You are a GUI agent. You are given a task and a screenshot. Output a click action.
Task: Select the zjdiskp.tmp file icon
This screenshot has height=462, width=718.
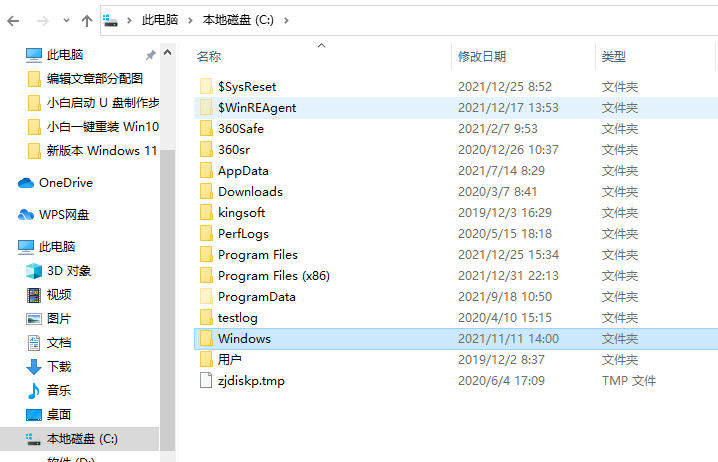tap(206, 381)
